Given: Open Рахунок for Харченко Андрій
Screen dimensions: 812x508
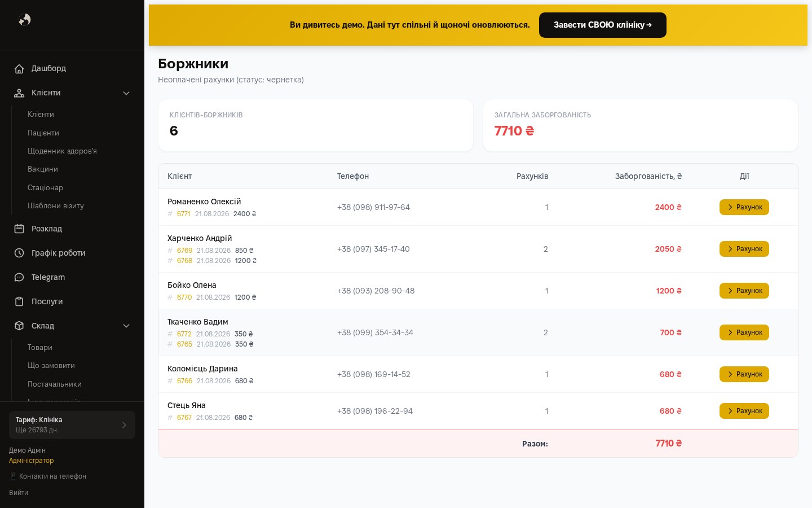Looking at the screenshot, I should 744,249.
